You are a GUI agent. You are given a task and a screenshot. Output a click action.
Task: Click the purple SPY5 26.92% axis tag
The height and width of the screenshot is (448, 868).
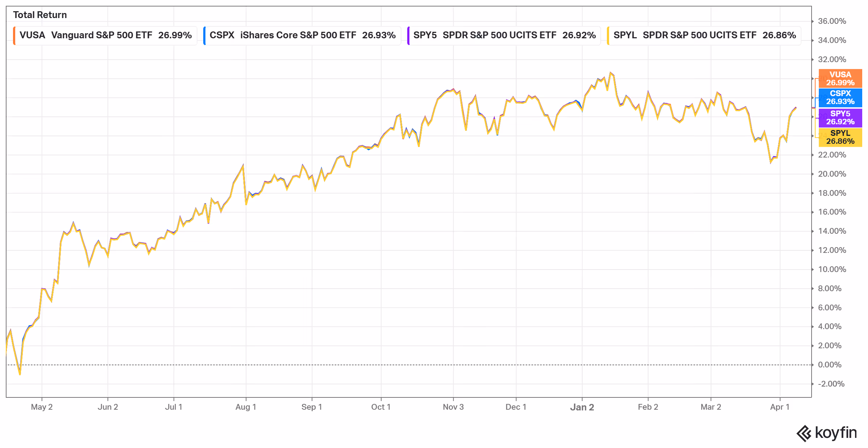coord(840,118)
